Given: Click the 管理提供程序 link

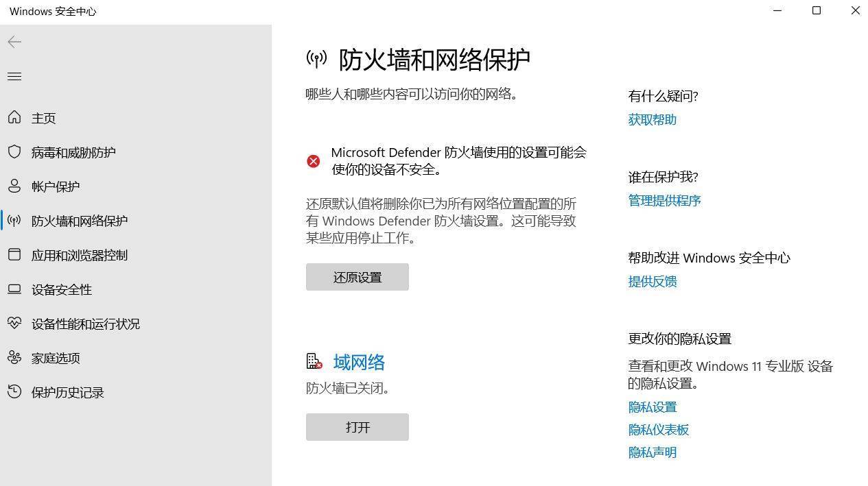Looking at the screenshot, I should tap(664, 200).
